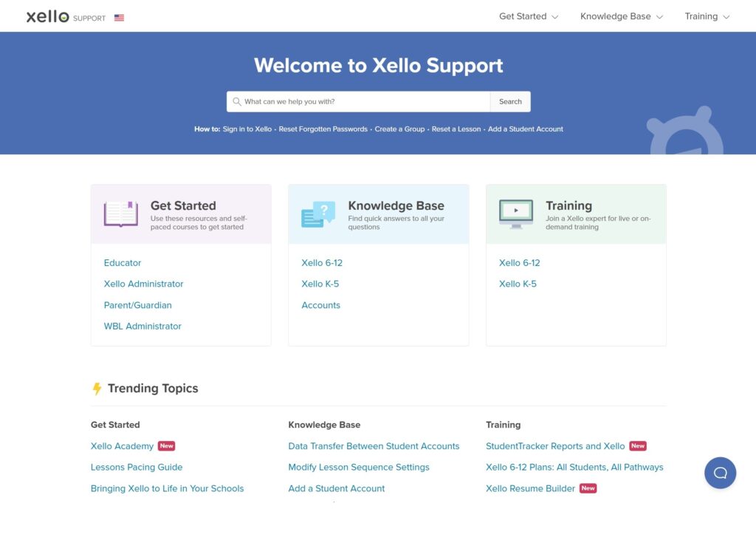Open Xello K-5 in Training card
Image resolution: width=756 pixels, height=540 pixels.
pyautogui.click(x=518, y=284)
